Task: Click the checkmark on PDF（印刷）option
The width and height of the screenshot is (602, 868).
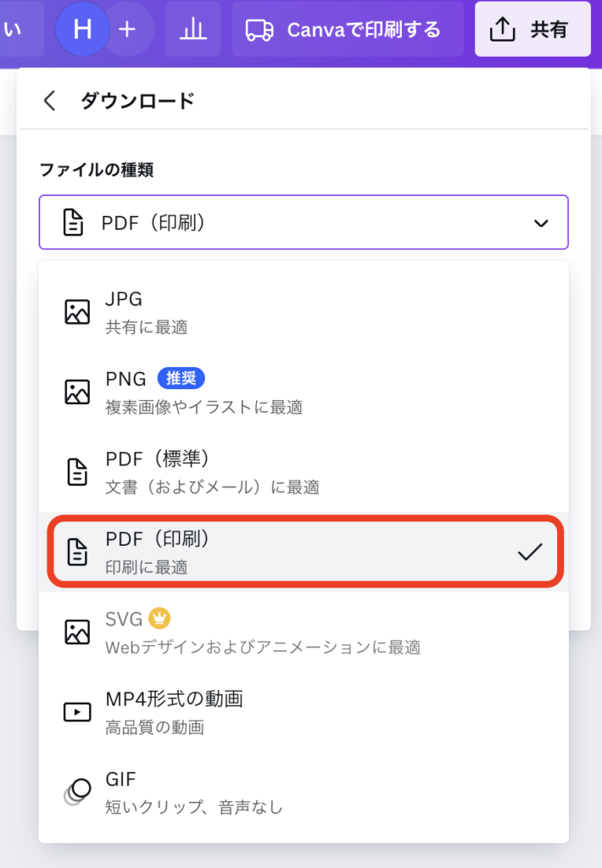Action: 530,552
